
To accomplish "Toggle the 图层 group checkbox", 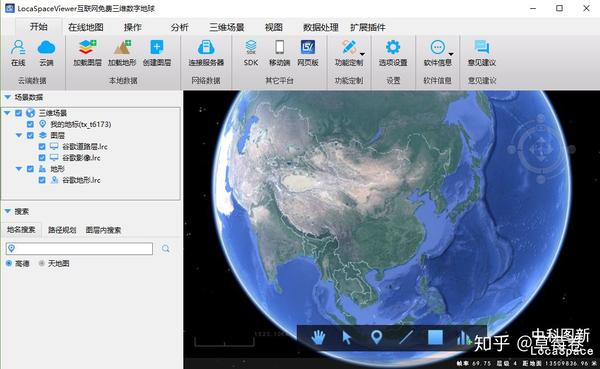I will 30,135.
